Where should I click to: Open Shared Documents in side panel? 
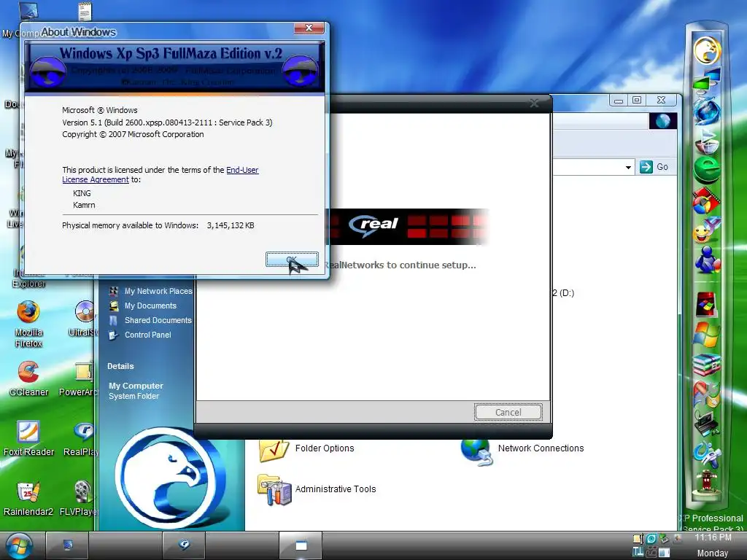click(x=158, y=321)
